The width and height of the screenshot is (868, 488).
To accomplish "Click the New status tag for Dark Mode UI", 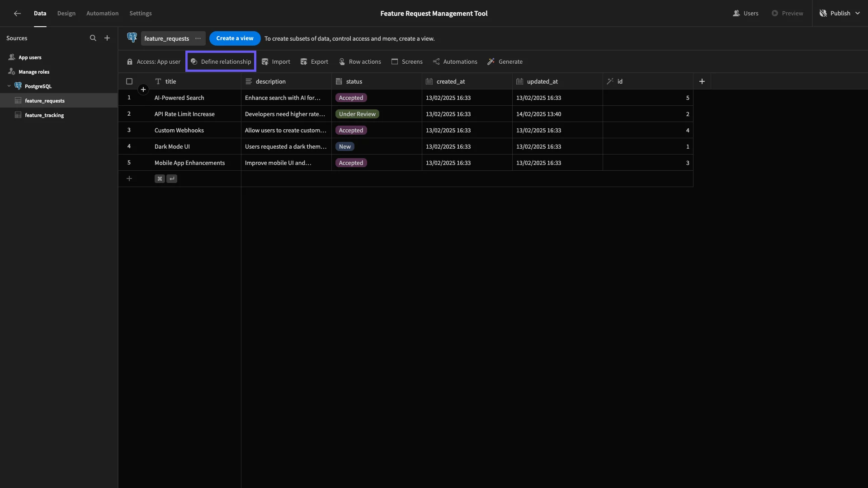I will (345, 146).
